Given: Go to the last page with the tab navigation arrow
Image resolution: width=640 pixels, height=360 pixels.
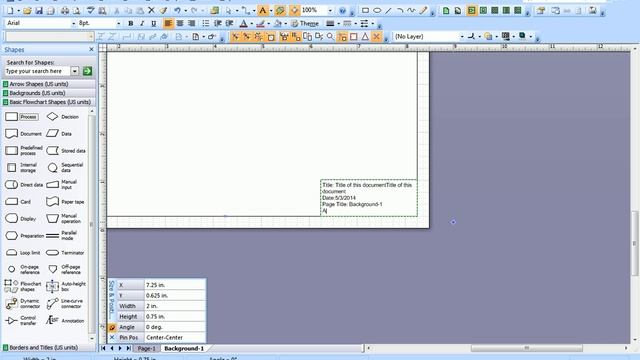Looking at the screenshot, I should pyautogui.click(x=128, y=349).
